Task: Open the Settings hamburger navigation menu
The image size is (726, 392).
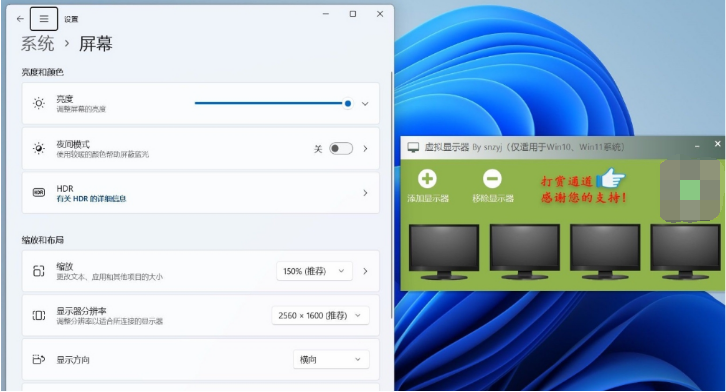Action: tap(44, 19)
